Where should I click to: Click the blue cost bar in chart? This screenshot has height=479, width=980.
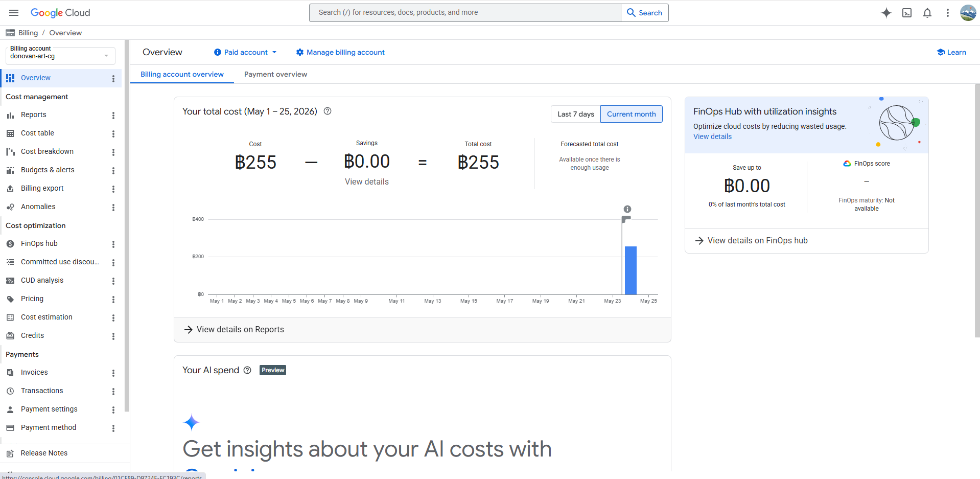tap(631, 270)
